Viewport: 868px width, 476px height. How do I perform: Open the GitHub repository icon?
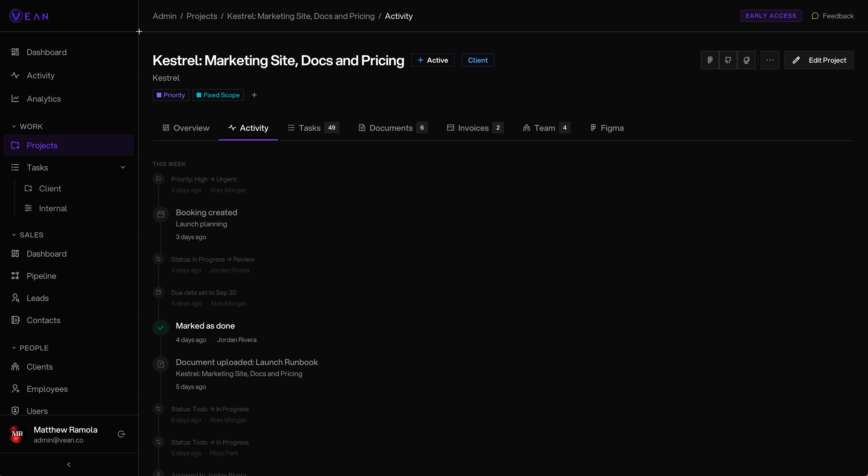(728, 60)
